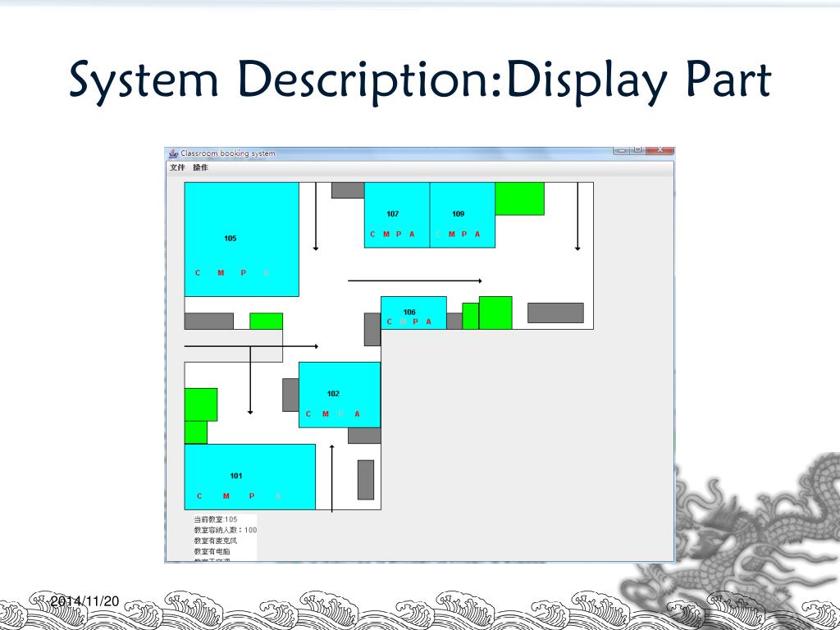The height and width of the screenshot is (630, 840).
Task: Click the Java icon in the title bar
Action: click(173, 153)
